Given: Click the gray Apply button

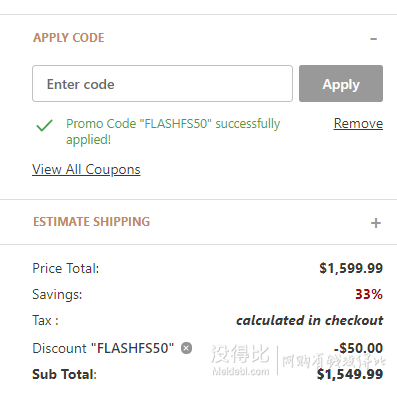Looking at the screenshot, I should coord(341,84).
